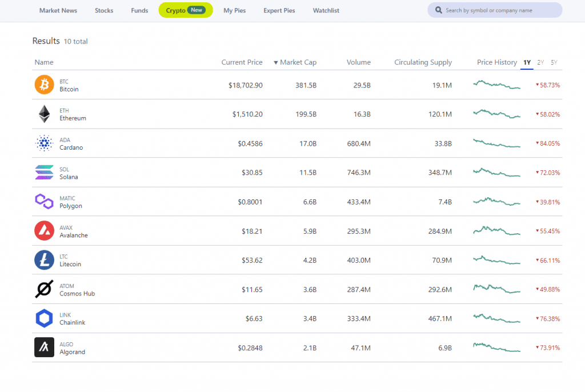Click Bitcoin's price history sparkline chart

(x=496, y=85)
